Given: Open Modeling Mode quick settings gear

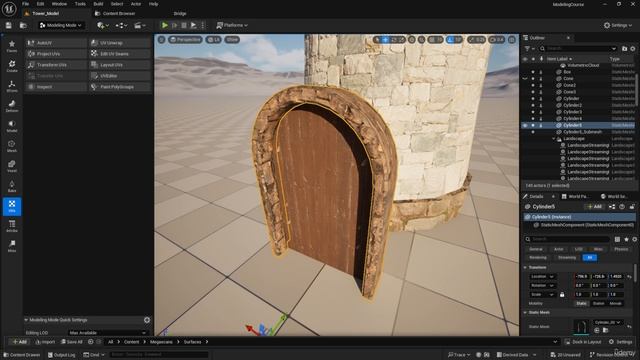Looking at the screenshot, I should click(147, 320).
